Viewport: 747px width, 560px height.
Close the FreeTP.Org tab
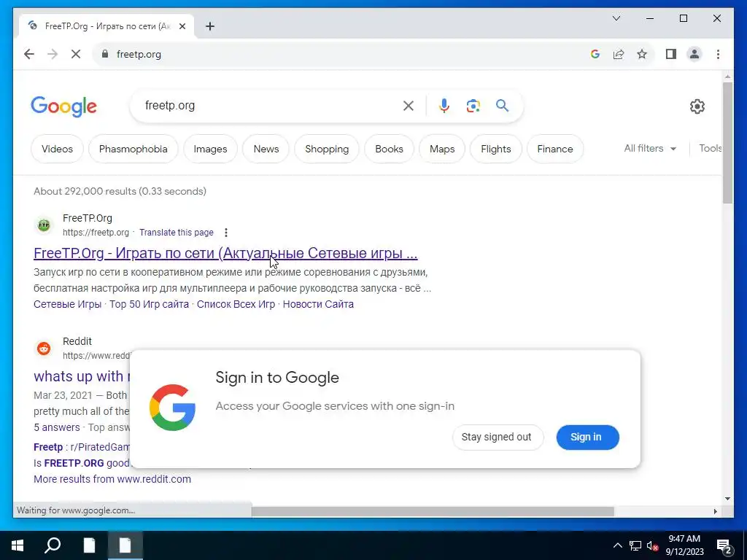(x=182, y=26)
